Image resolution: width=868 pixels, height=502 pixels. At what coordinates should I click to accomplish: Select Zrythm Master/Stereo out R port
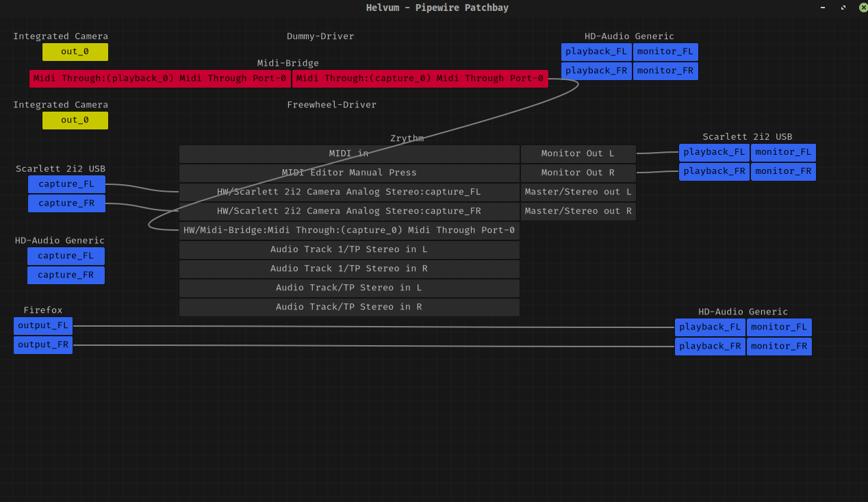(x=578, y=212)
